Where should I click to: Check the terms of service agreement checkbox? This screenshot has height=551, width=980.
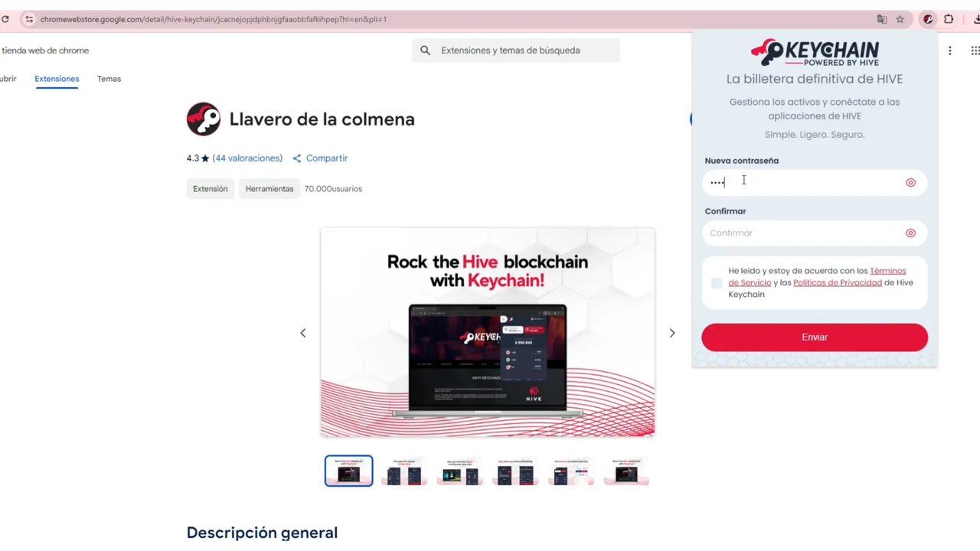pos(717,282)
